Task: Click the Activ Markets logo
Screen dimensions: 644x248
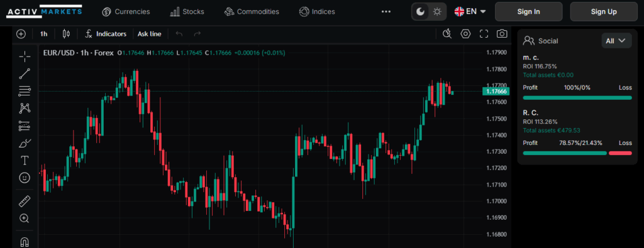Action: (x=44, y=11)
